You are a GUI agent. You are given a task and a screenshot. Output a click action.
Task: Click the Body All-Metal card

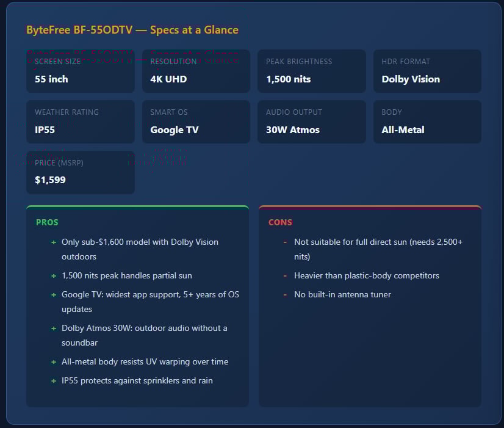[427, 122]
